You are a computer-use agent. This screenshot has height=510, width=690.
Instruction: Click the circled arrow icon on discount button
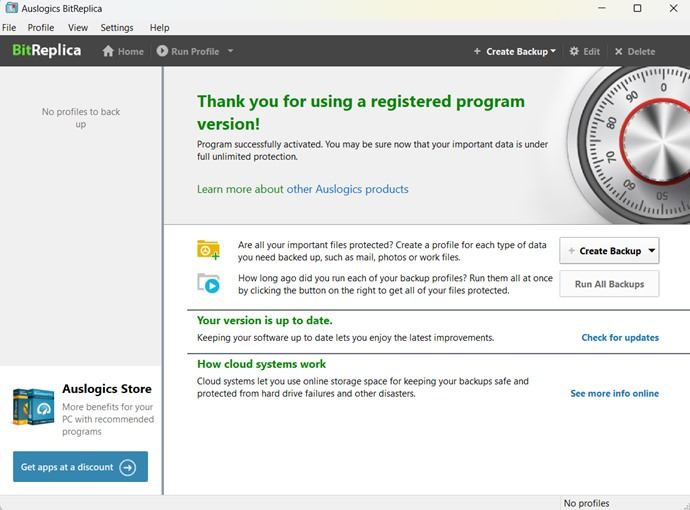pos(128,467)
